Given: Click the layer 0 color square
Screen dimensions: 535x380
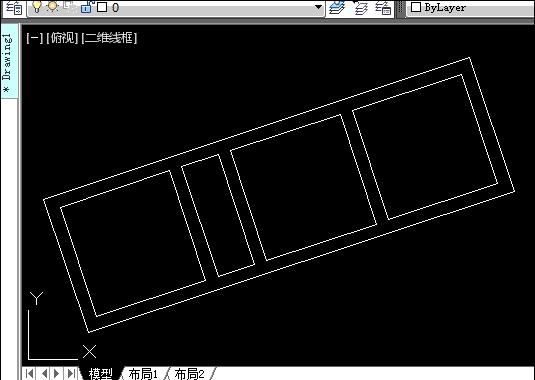Looking at the screenshot, I should coord(102,7).
